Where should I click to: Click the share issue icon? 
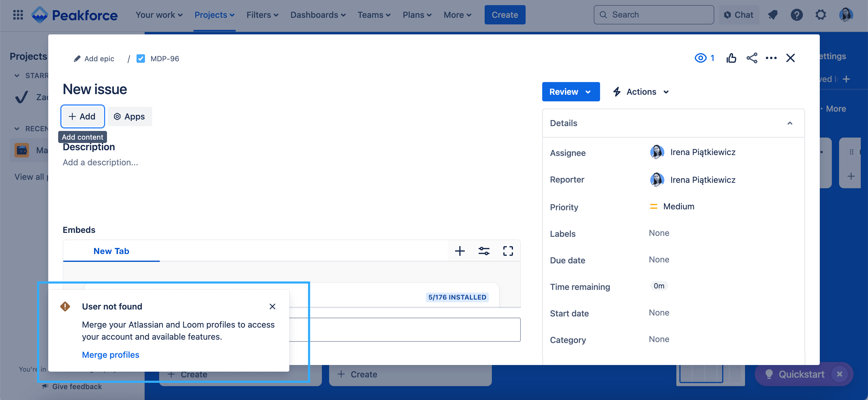tap(752, 58)
